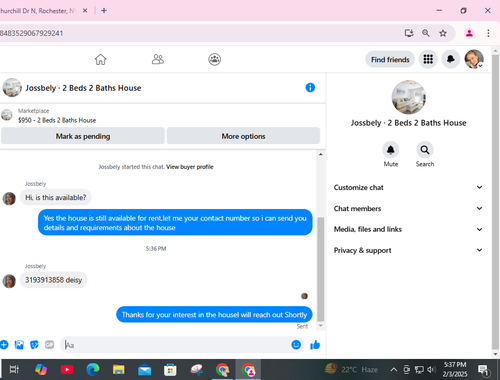Image resolution: width=500 pixels, height=380 pixels.
Task: Open File Explorer from the taskbar
Action: tap(118, 369)
